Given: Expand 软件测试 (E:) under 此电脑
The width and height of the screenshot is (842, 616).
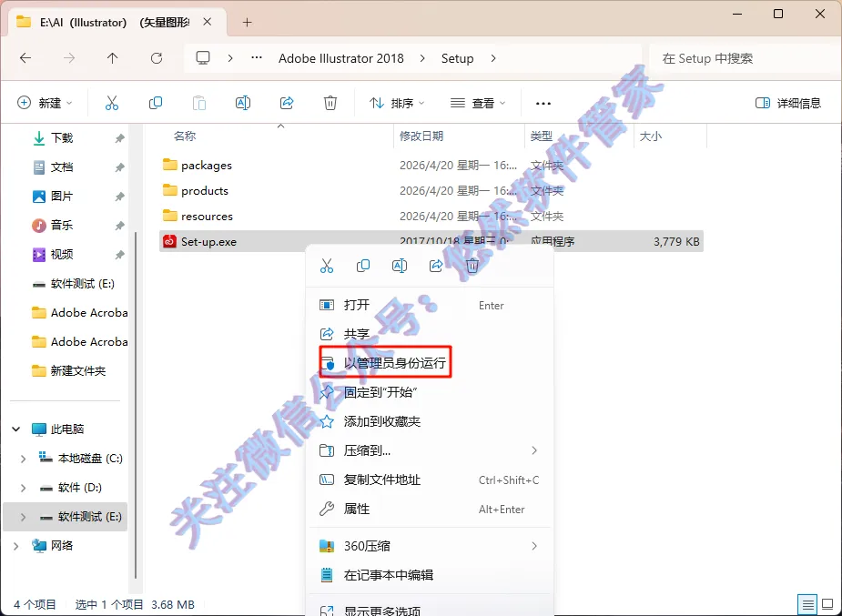Looking at the screenshot, I should (x=23, y=517).
